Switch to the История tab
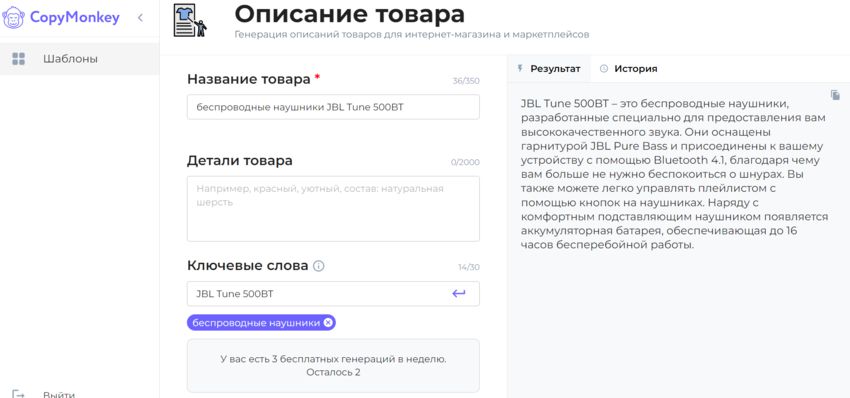 pyautogui.click(x=628, y=69)
